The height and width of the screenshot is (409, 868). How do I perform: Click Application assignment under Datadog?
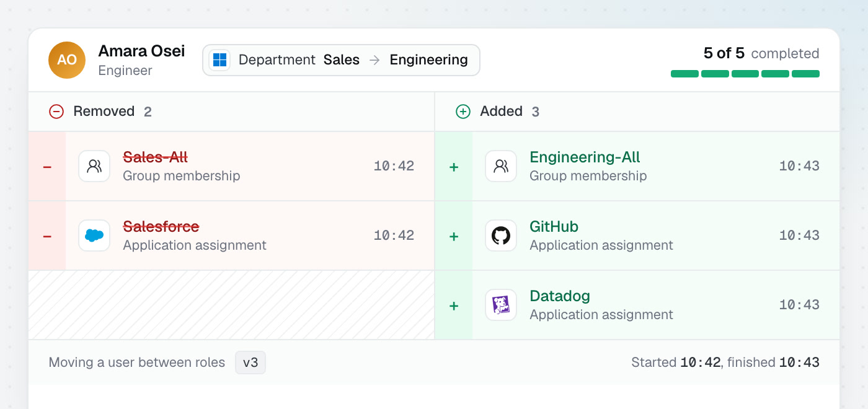click(601, 315)
